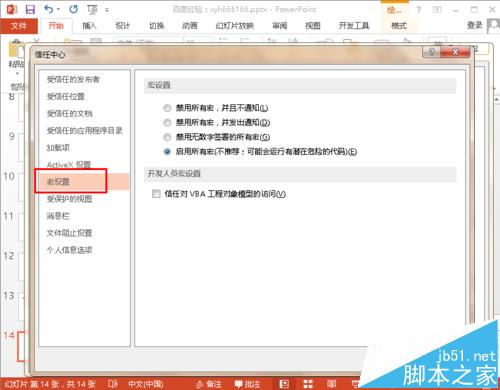Switch to the 切换 ribbon tab
Image resolution: width=500 pixels, height=390 pixels.
click(156, 26)
